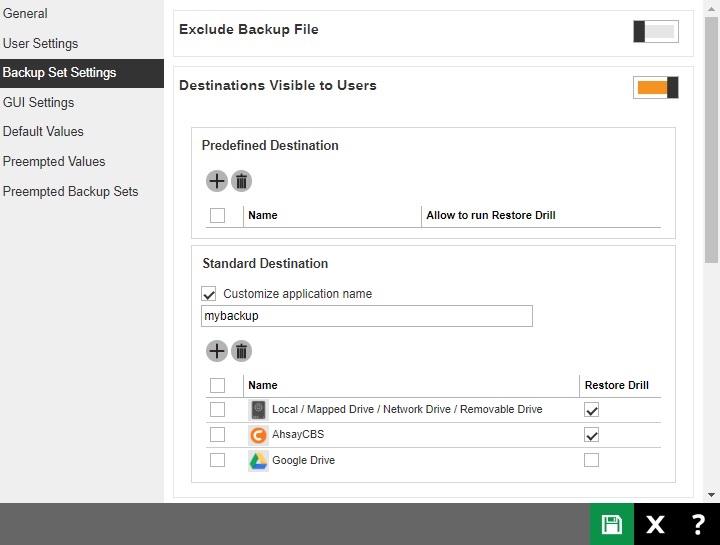Toggle the Destinations Visible to Users switch
The width and height of the screenshot is (720, 545).
(x=656, y=87)
